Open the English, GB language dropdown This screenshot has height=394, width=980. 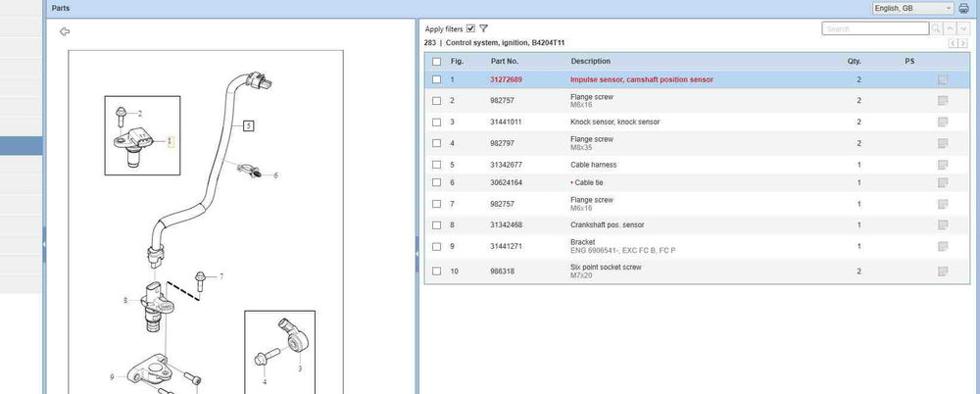(x=912, y=8)
